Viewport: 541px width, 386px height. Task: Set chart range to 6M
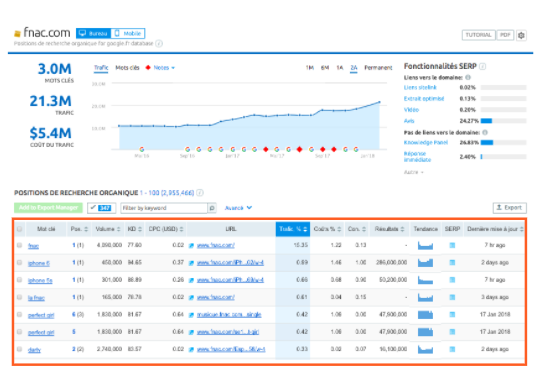tap(325, 68)
